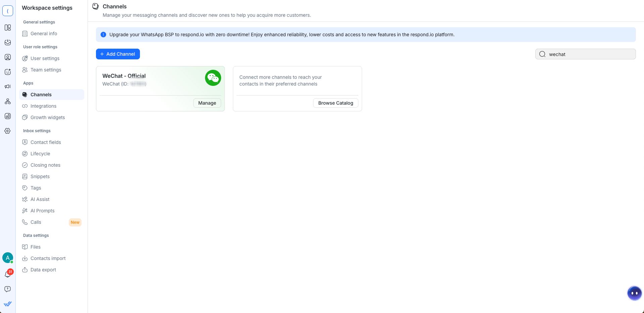644x313 pixels.
Task: Open the Broadcasts megaphone icon
Action: point(8,87)
